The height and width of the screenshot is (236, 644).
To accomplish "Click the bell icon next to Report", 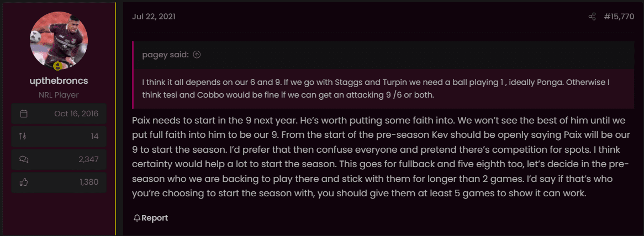I will click(137, 218).
